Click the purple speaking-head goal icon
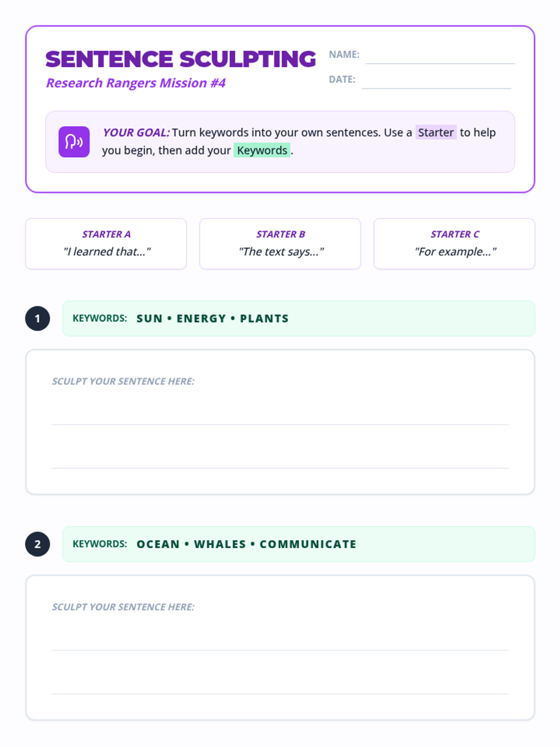 (x=74, y=142)
